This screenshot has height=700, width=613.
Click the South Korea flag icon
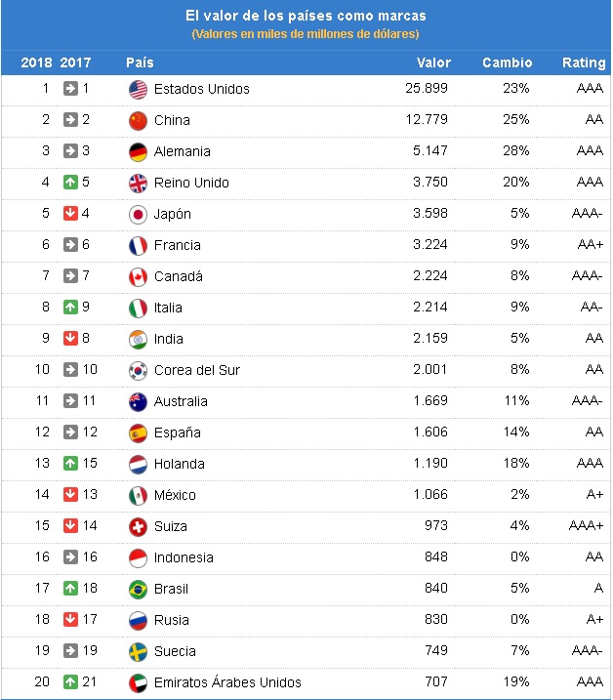click(x=138, y=370)
